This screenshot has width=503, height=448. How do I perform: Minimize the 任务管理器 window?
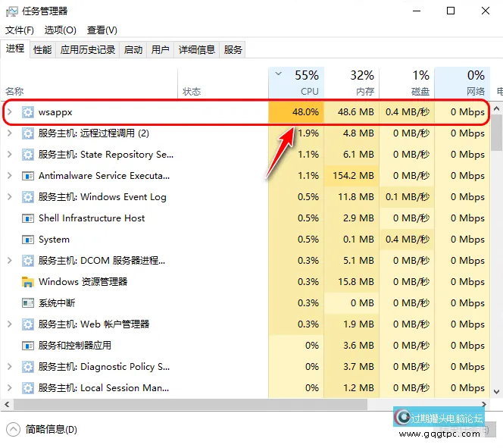point(417,11)
